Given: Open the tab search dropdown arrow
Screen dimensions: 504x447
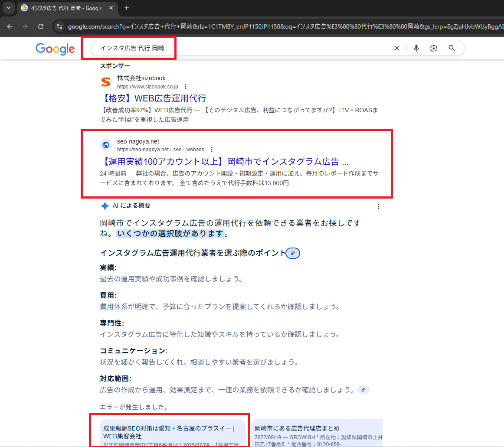Looking at the screenshot, I should [9, 8].
